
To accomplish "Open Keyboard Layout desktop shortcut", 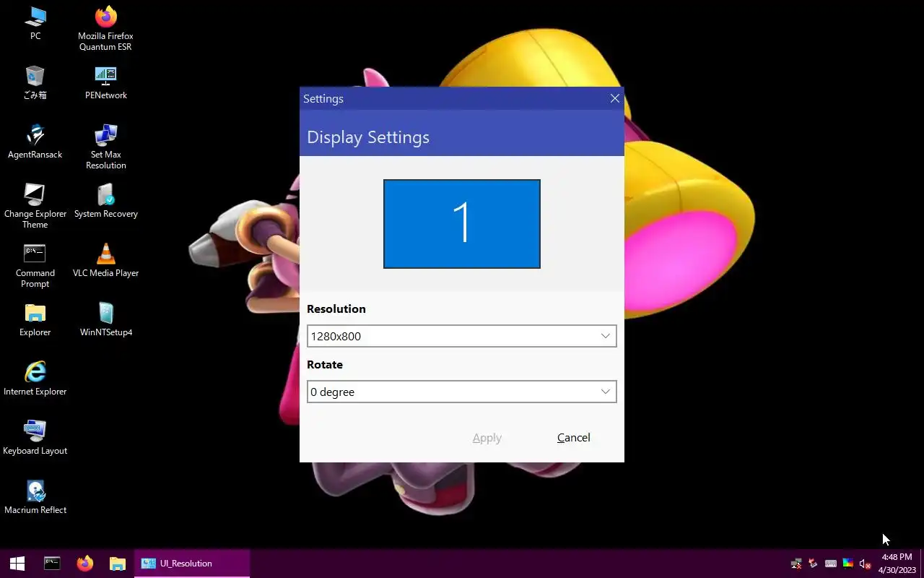I will coord(35,438).
